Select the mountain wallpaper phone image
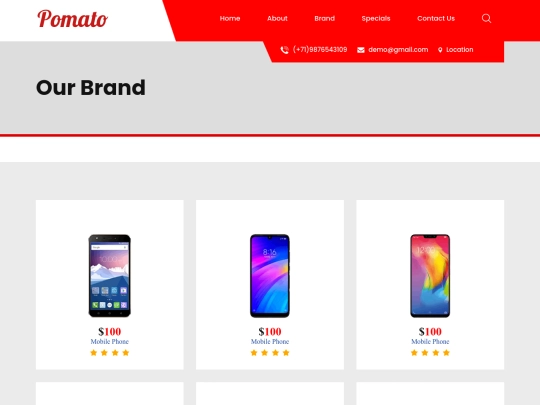Viewport: 540px width, 405px height. point(110,276)
